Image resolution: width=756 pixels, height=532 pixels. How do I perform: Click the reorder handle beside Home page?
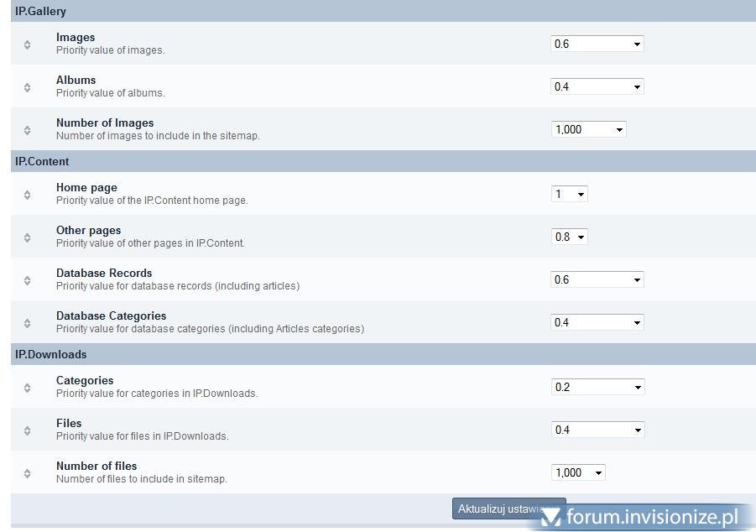[27, 195]
